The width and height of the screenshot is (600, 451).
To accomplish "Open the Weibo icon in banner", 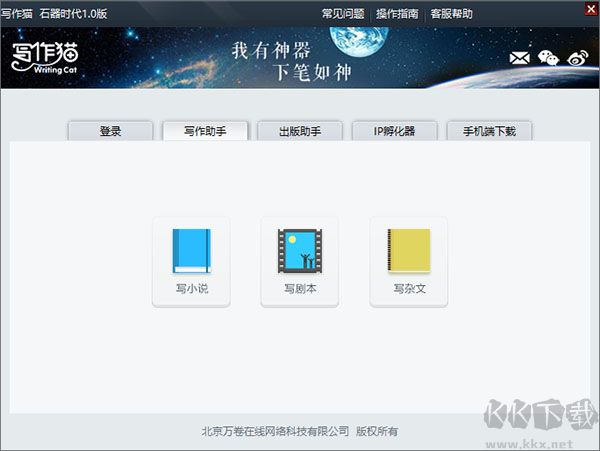I will (x=578, y=58).
